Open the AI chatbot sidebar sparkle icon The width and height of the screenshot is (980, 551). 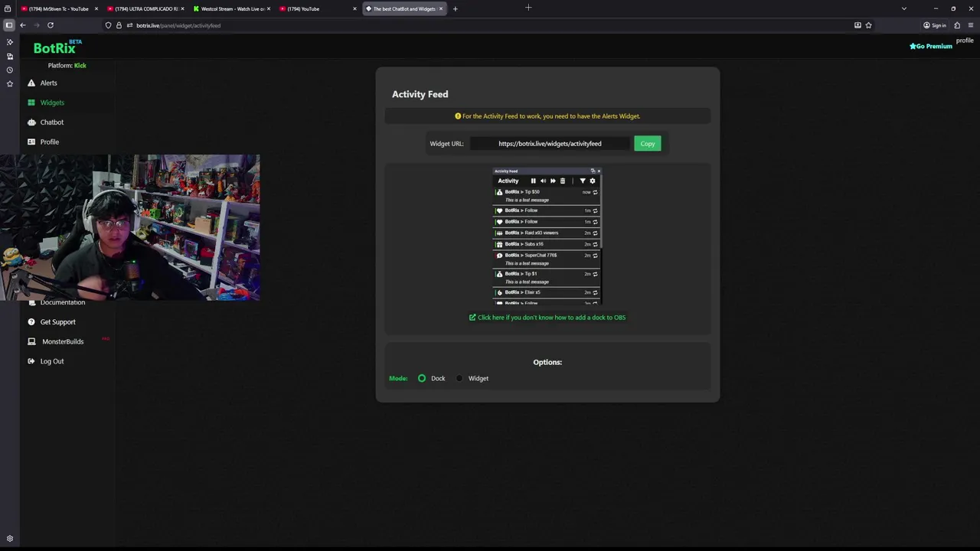pyautogui.click(x=9, y=42)
